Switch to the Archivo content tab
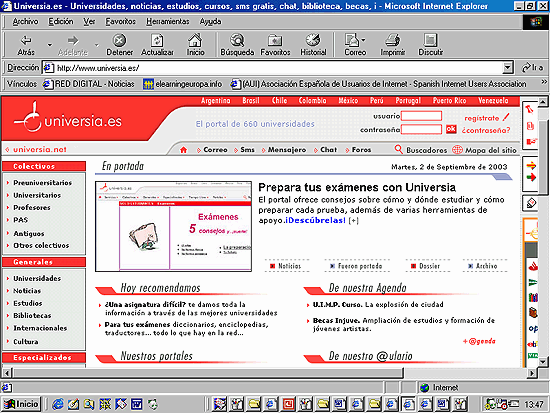Image resolution: width=550 pixels, height=413 pixels. 482,266
